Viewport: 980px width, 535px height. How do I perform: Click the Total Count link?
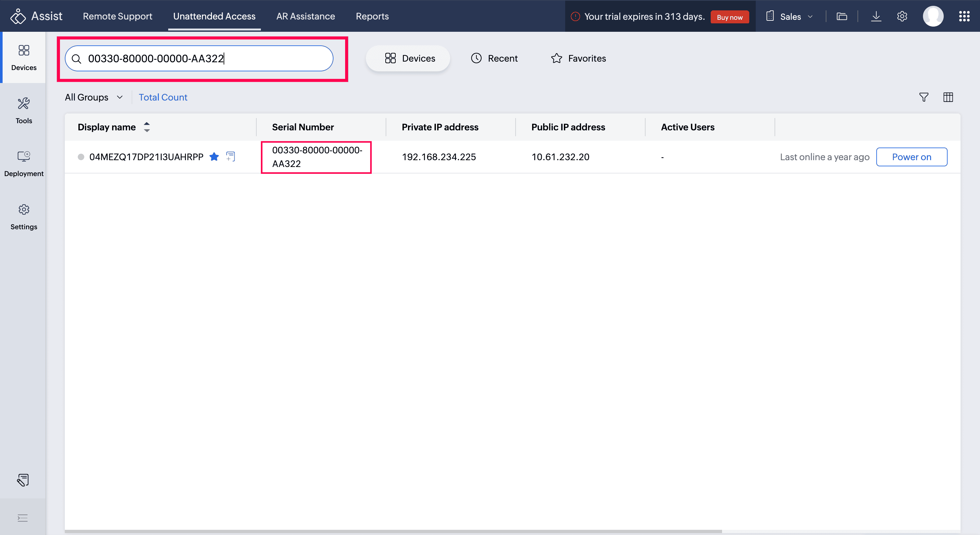[x=163, y=97]
